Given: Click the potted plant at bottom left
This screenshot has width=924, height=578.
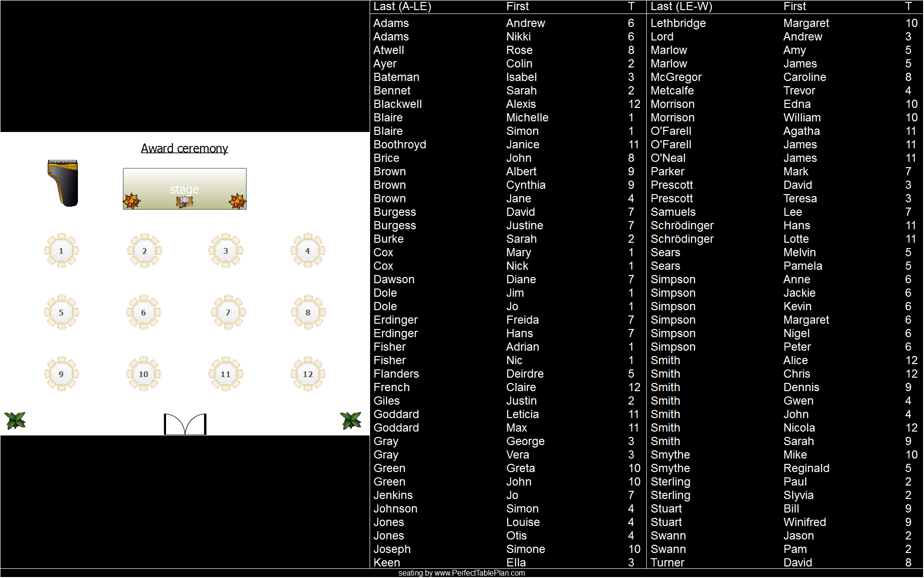Looking at the screenshot, I should tap(15, 420).
